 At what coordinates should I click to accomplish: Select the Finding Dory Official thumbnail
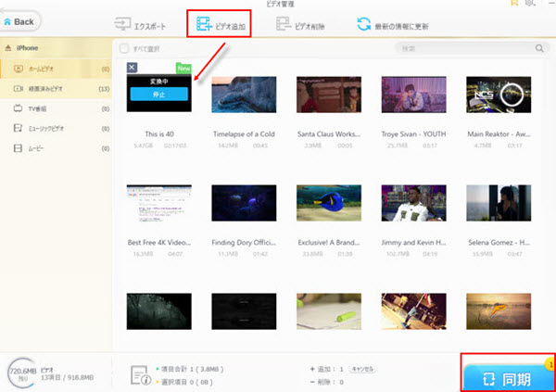click(244, 203)
